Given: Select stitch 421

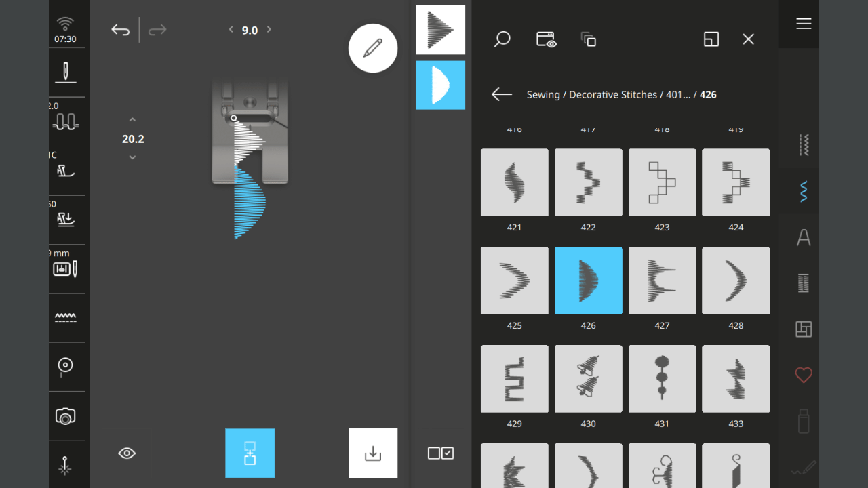Looking at the screenshot, I should (x=515, y=182).
